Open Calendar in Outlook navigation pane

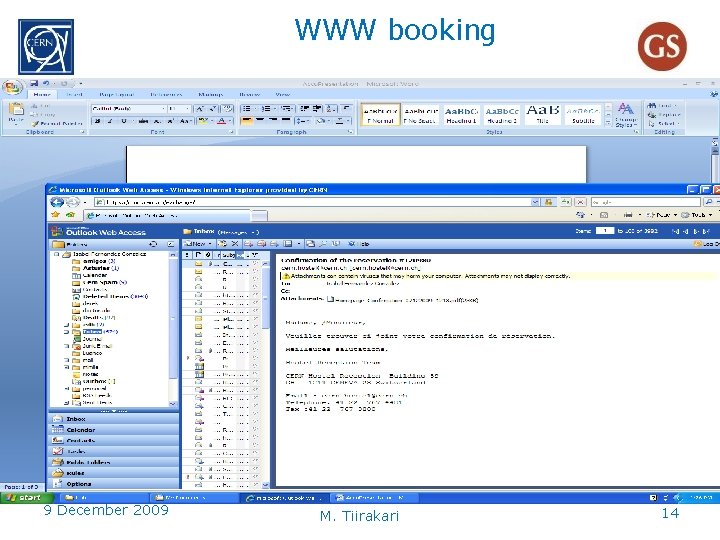click(x=114, y=430)
